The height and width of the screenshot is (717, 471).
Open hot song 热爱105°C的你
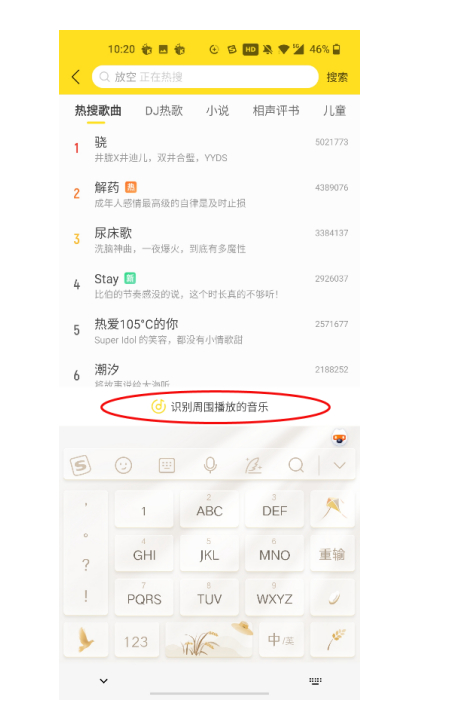click(209, 331)
